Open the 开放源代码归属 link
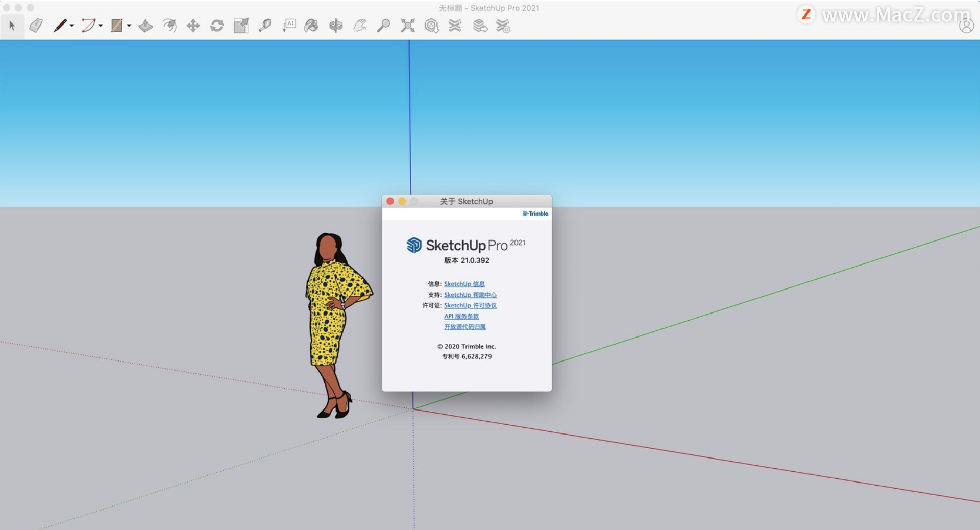980x530 pixels. click(x=464, y=327)
